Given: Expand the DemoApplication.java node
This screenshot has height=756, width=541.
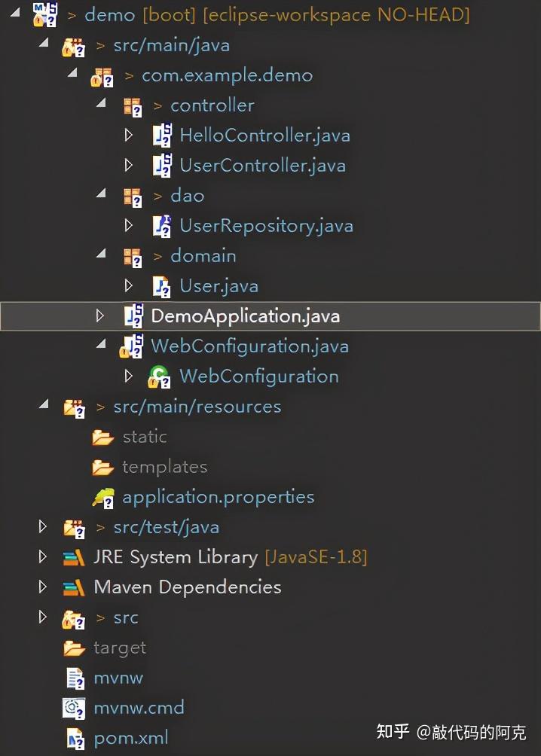Looking at the screenshot, I should tap(100, 316).
